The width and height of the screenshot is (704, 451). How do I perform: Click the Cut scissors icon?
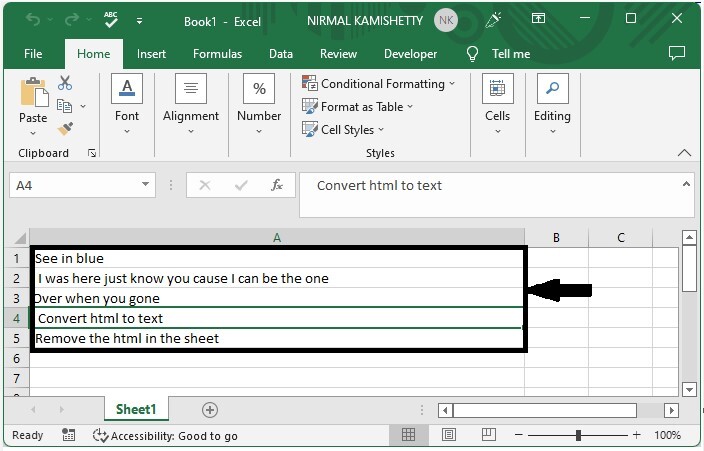pyautogui.click(x=65, y=83)
